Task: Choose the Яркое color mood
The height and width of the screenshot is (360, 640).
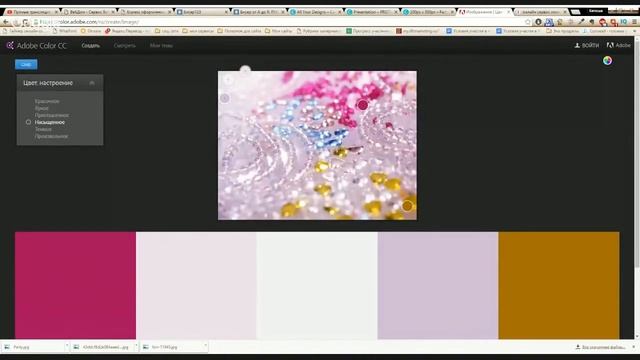Action: pyautogui.click(x=42, y=108)
